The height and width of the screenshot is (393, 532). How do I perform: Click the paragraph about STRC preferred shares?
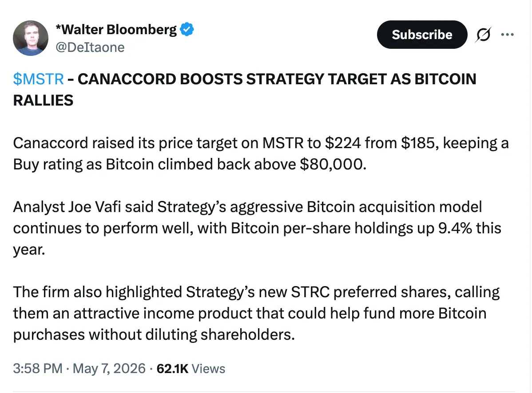[256, 313]
